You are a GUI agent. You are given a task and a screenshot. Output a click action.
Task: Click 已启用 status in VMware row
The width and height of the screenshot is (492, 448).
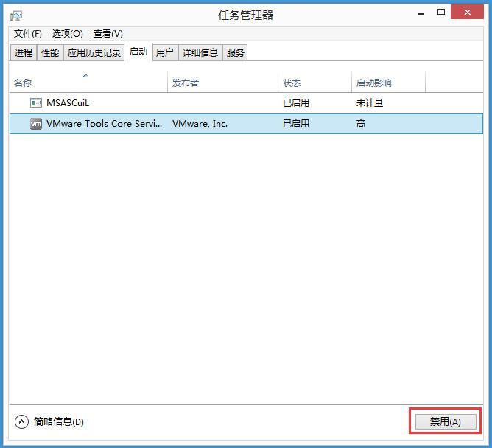pyautogui.click(x=296, y=123)
